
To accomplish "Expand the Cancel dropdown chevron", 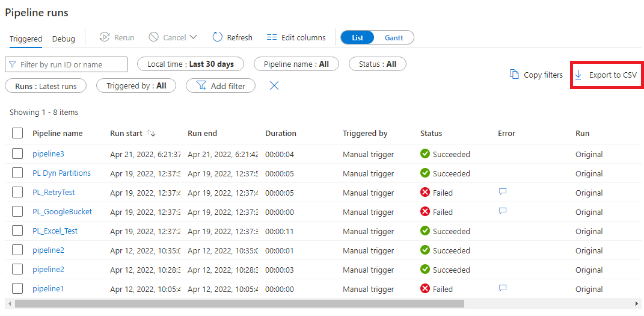I will click(x=193, y=37).
